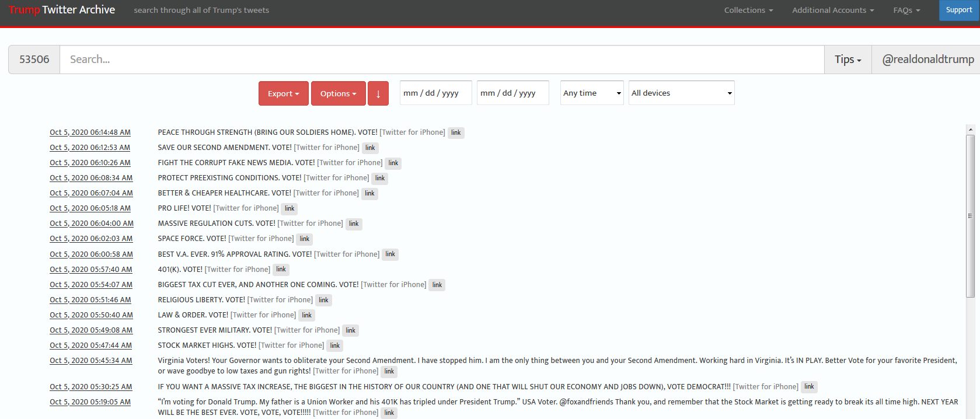Open the Any time dropdown
The height and width of the screenshot is (419, 980).
(x=592, y=93)
